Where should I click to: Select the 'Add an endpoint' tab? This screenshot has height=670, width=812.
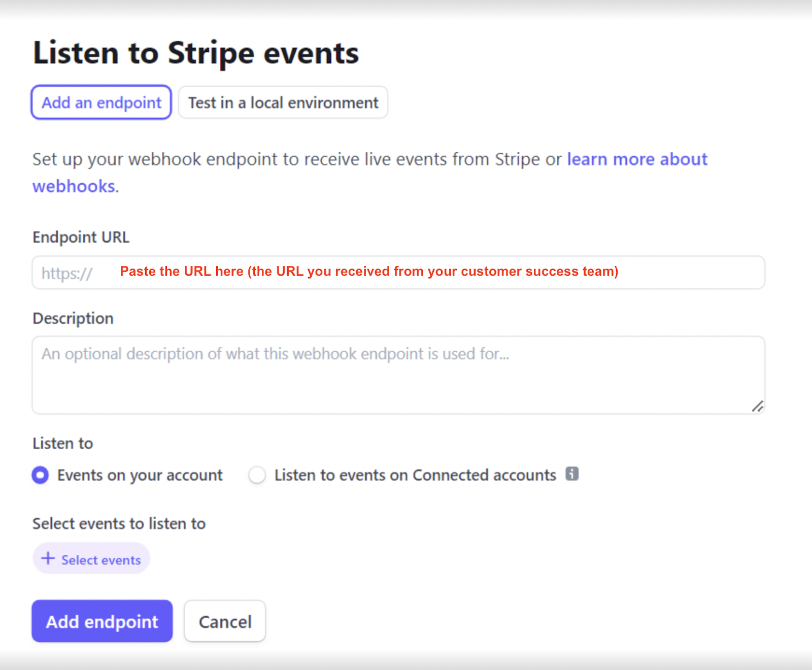(x=101, y=103)
